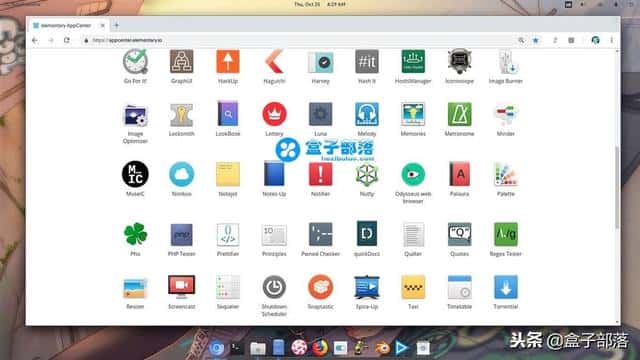Select the Nutty network icon
The height and width of the screenshot is (360, 640).
click(367, 174)
